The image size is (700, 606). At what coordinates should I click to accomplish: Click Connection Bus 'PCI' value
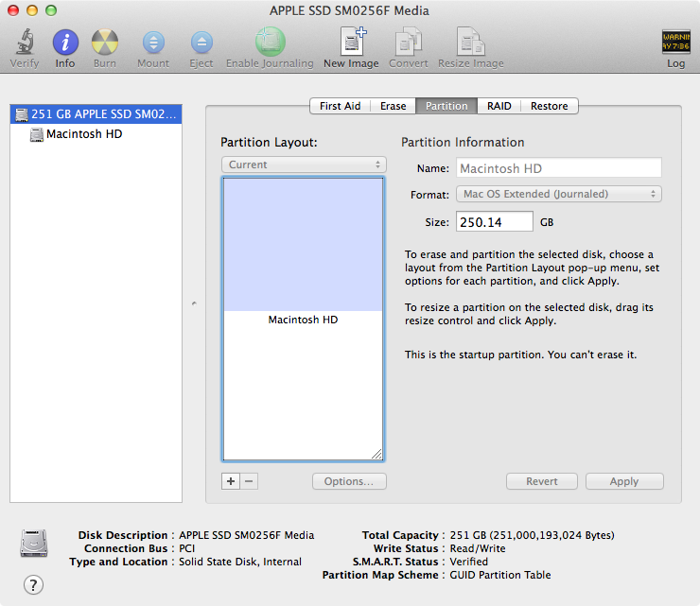[x=187, y=548]
